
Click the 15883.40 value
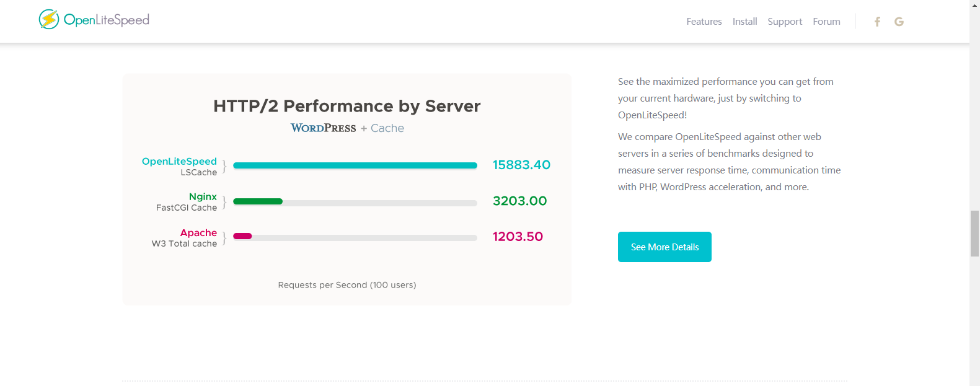[521, 165]
